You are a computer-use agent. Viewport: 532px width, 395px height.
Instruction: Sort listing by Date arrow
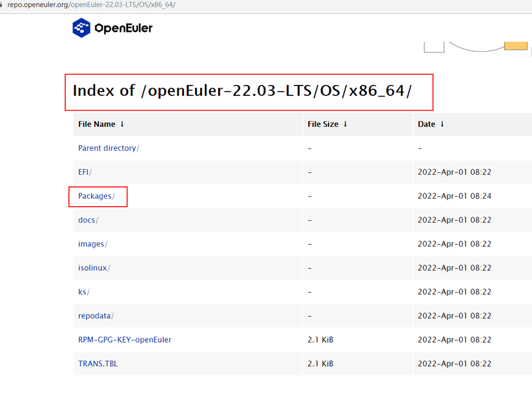pyautogui.click(x=442, y=124)
